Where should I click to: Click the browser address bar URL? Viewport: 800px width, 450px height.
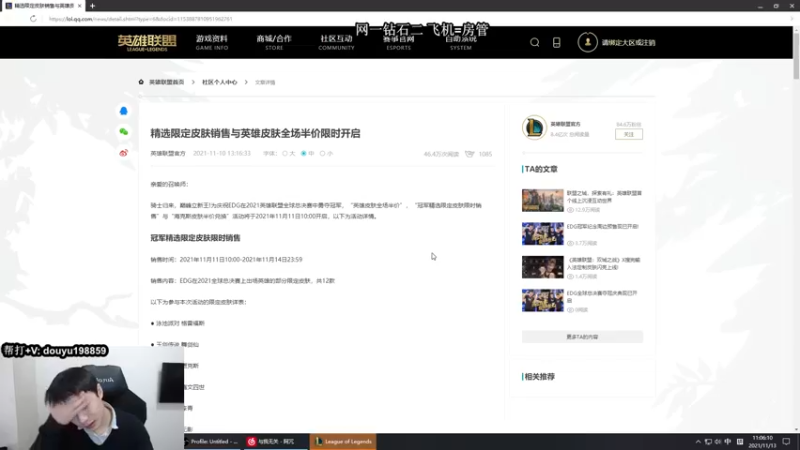(x=141, y=19)
